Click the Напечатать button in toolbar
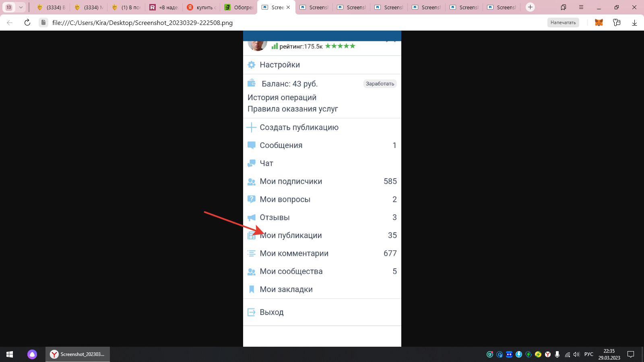Image resolution: width=644 pixels, height=362 pixels. pos(563,23)
